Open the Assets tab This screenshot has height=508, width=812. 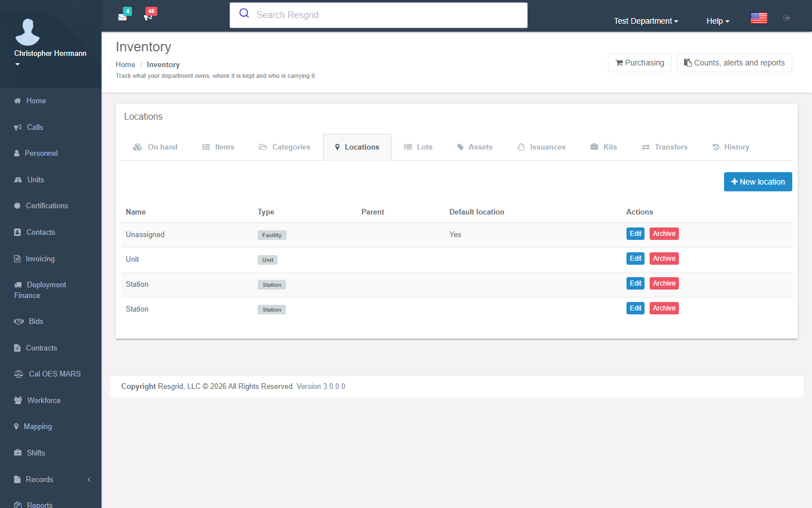pyautogui.click(x=475, y=147)
